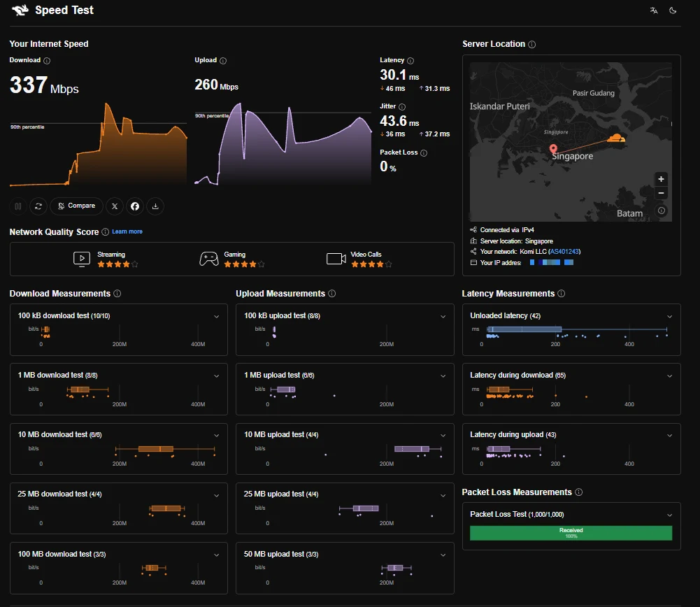Click the Download info icon
Viewport: 700px width, 607px height.
tap(47, 61)
